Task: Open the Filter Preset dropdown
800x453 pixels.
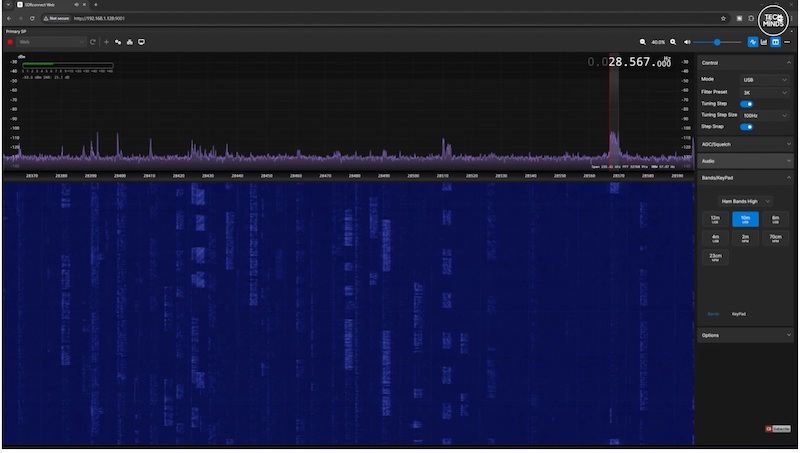Action: [x=764, y=91]
